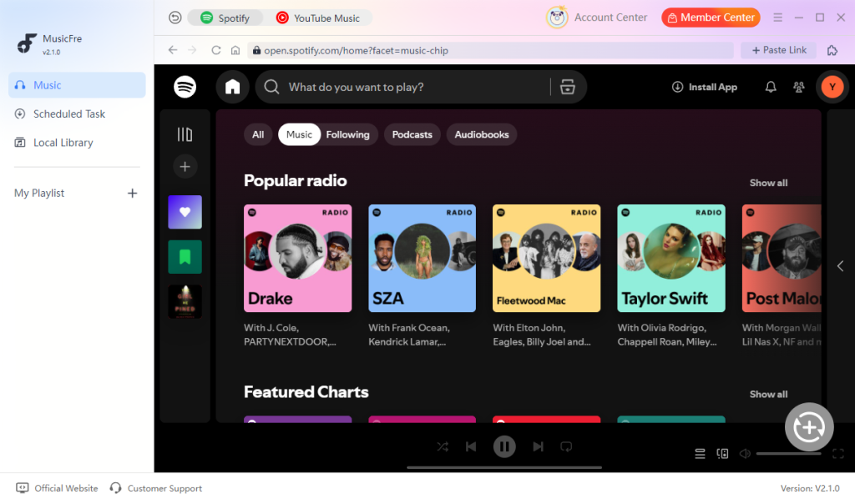The height and width of the screenshot is (504, 855).
Task: Open the user profile avatar 'Y'
Action: (x=832, y=87)
